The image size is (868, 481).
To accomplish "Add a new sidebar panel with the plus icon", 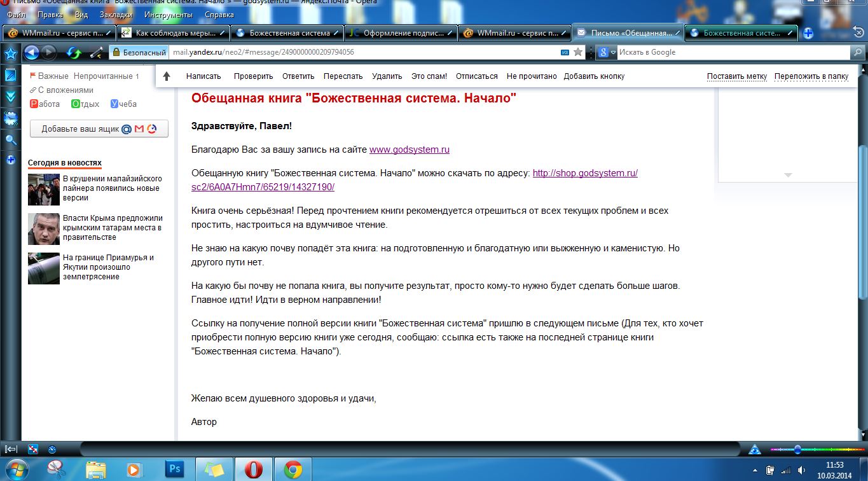I will (10, 160).
